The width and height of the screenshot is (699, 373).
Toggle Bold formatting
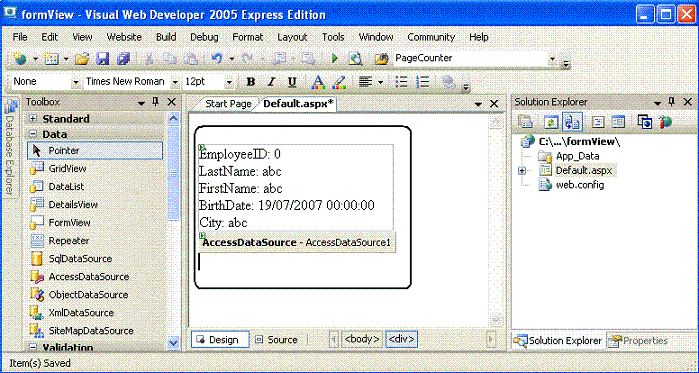[251, 82]
